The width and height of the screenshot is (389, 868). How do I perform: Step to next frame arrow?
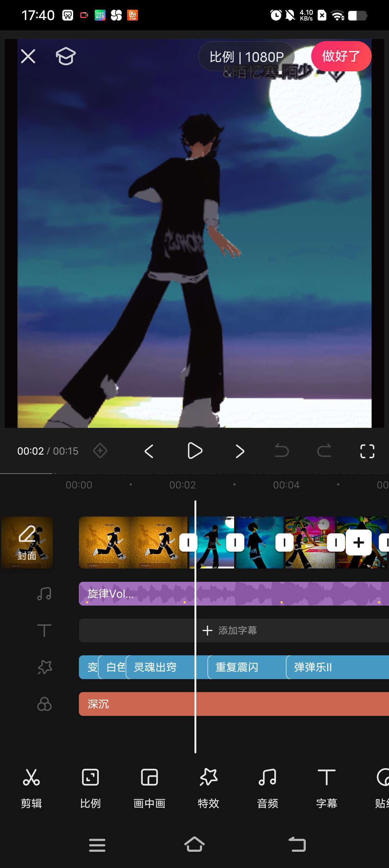[x=240, y=451]
